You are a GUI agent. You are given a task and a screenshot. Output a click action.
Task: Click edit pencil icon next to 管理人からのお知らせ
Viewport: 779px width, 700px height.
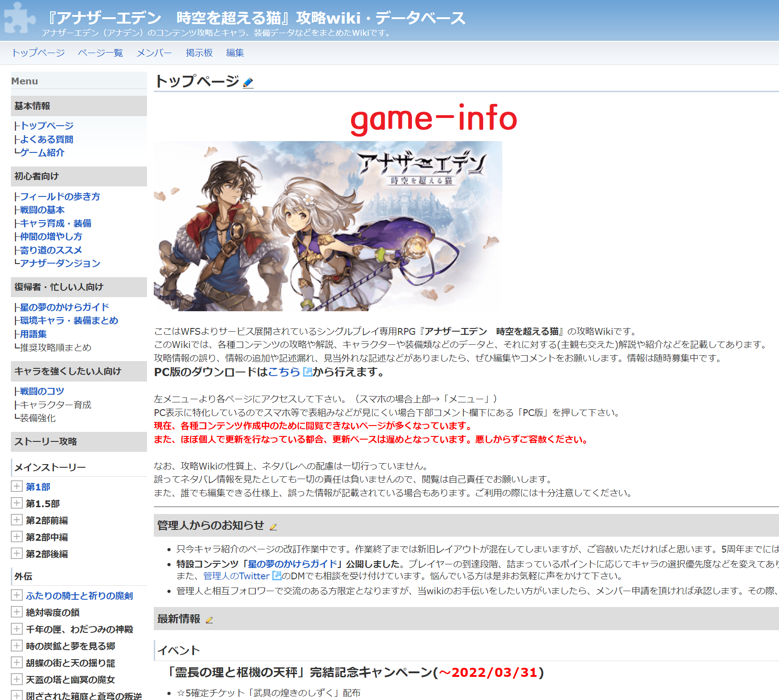pos(273,527)
